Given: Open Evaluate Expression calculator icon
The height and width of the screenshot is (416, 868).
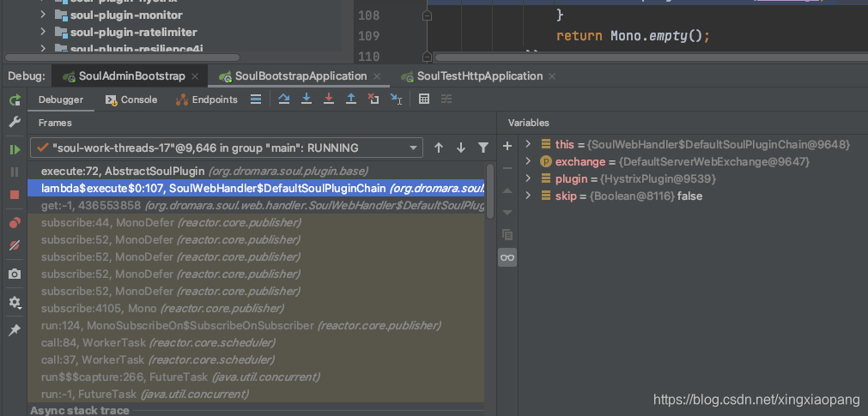Looking at the screenshot, I should [424, 99].
